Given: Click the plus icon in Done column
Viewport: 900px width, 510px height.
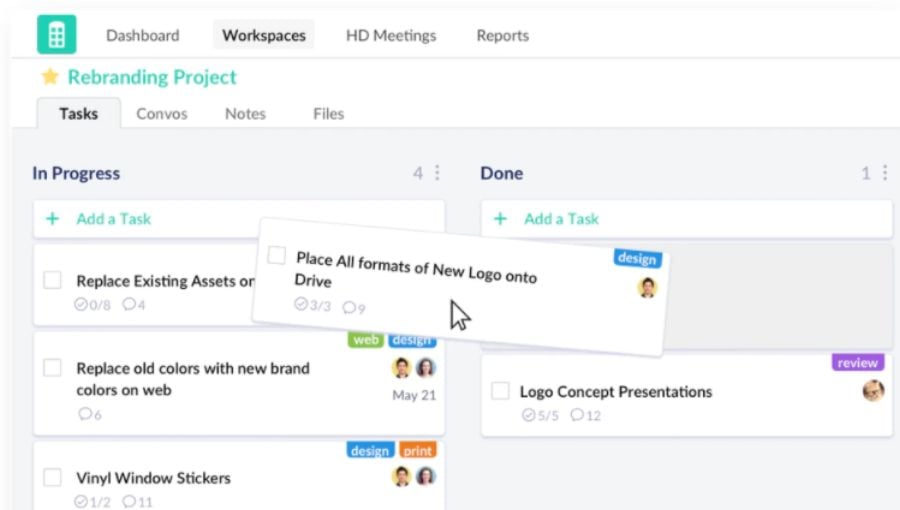Looking at the screenshot, I should pos(501,219).
